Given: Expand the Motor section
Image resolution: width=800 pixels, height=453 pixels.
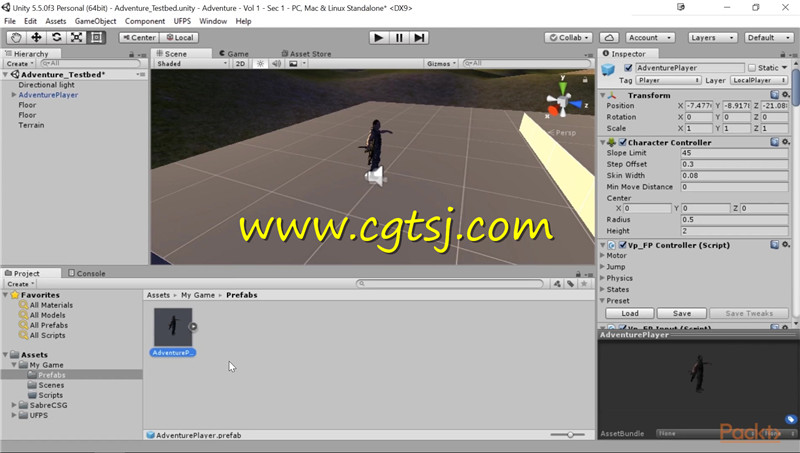Looking at the screenshot, I should [x=602, y=256].
